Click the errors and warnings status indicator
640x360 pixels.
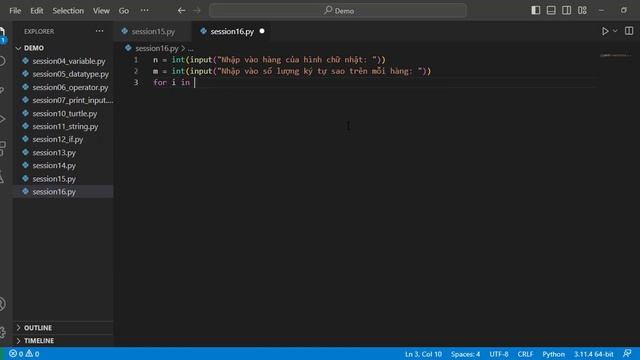pos(24,354)
